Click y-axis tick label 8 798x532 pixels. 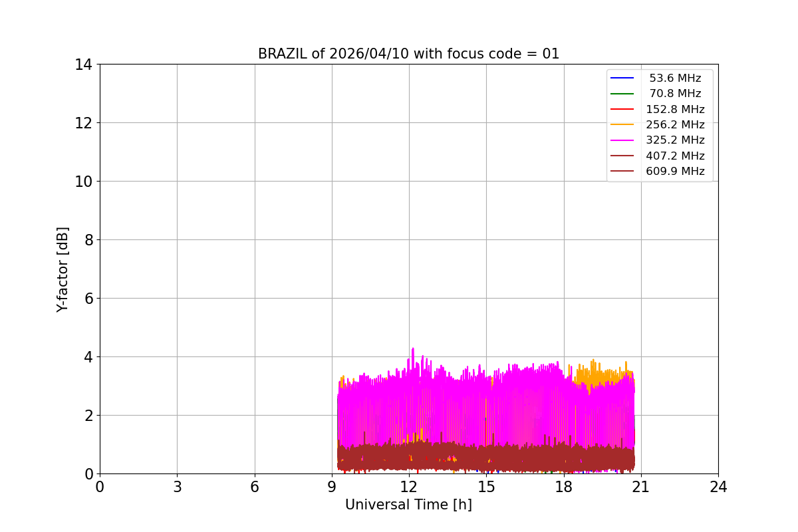[x=88, y=240]
